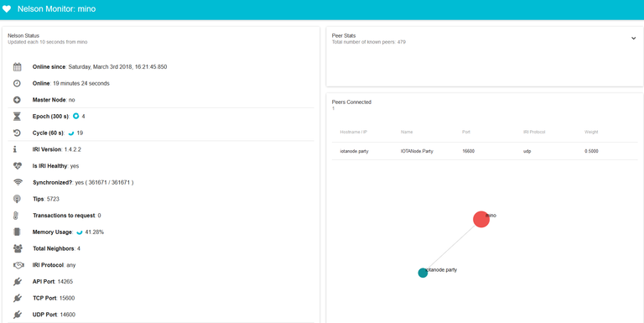Click the Cycle progress spinner
Image resolution: width=644 pixels, height=323 pixels.
pos(71,133)
